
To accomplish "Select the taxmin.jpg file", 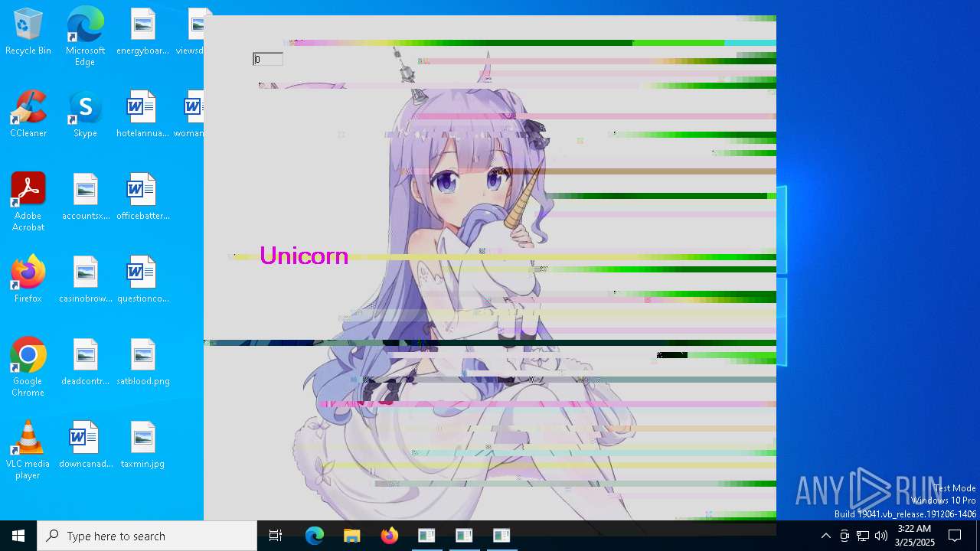I will coord(142,445).
